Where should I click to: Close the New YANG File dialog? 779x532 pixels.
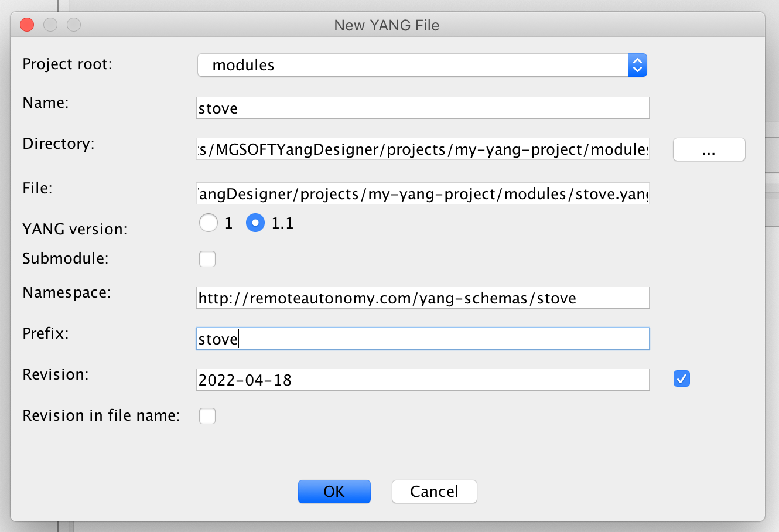coord(27,25)
